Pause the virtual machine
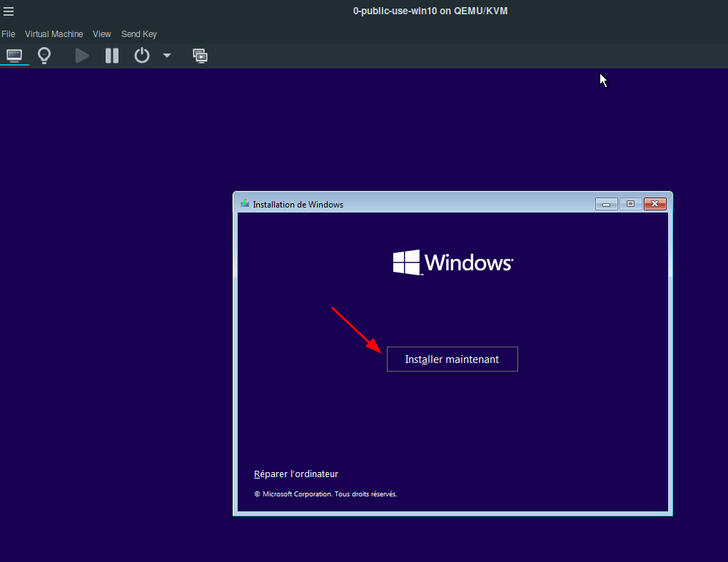 click(x=112, y=56)
